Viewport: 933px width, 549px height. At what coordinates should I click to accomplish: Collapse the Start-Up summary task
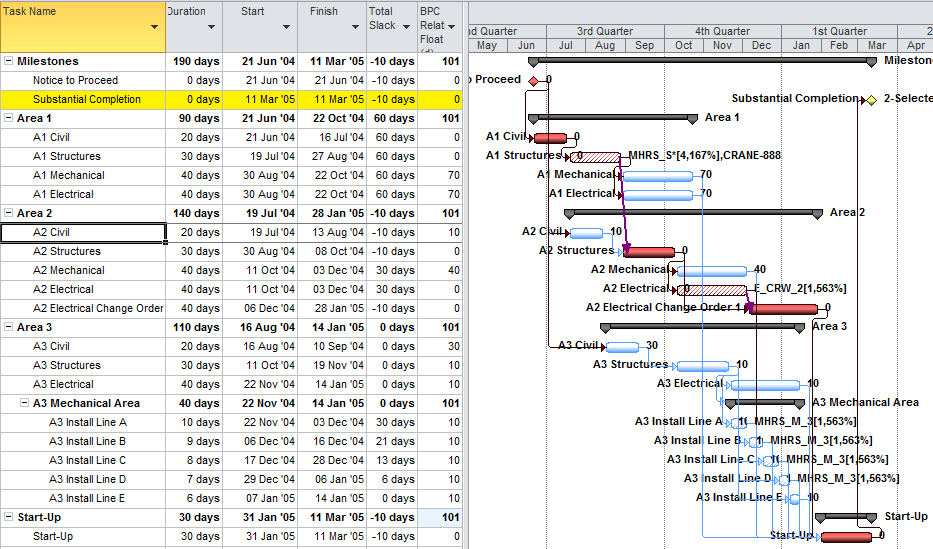pyautogui.click(x=8, y=517)
